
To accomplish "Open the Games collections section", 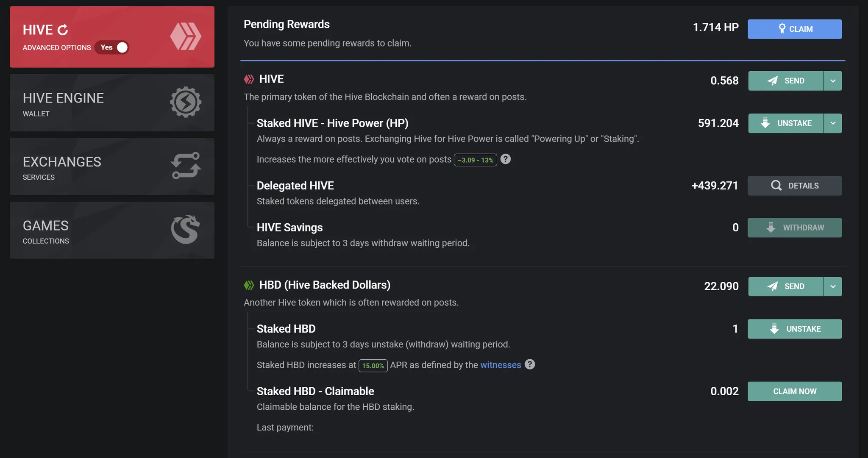I will click(112, 230).
